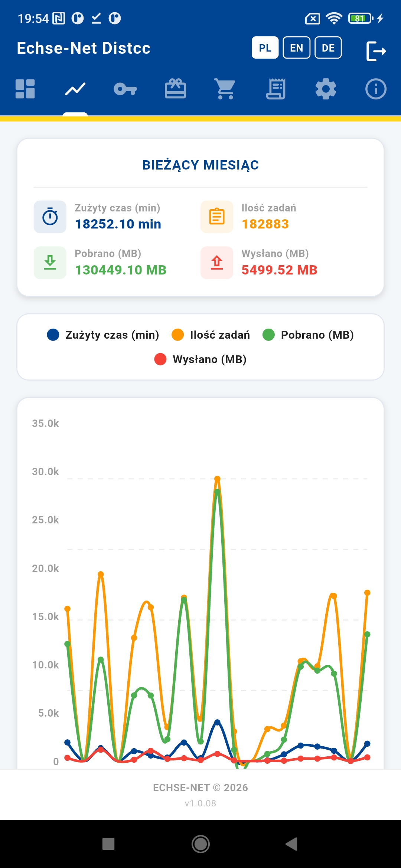
Task: Toggle Ilość zadań series in legend
Action: point(211,335)
